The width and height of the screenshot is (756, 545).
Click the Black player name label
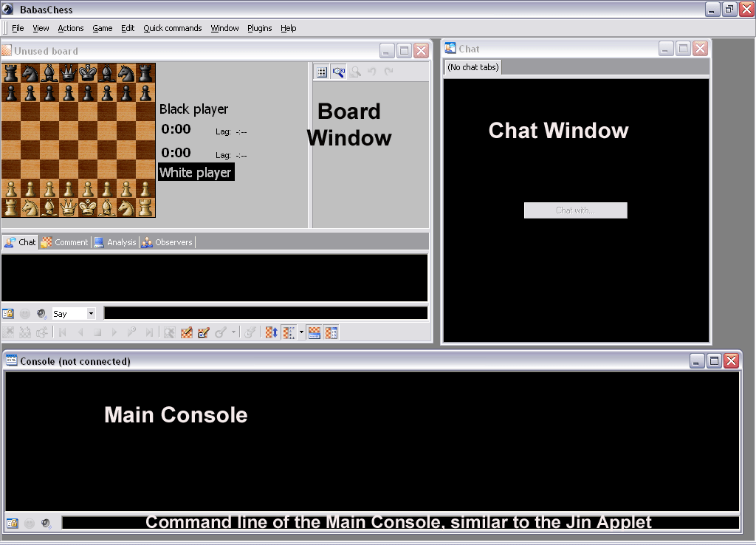click(x=194, y=109)
